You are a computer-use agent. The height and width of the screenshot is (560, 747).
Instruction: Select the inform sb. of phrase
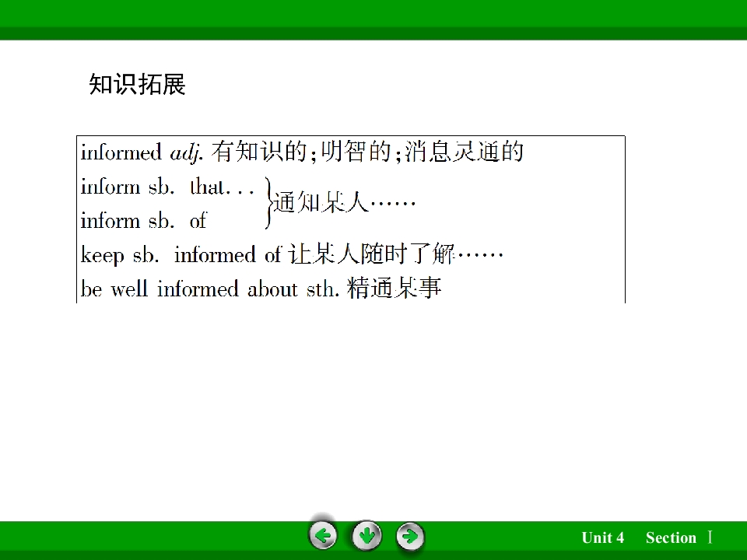[143, 220]
